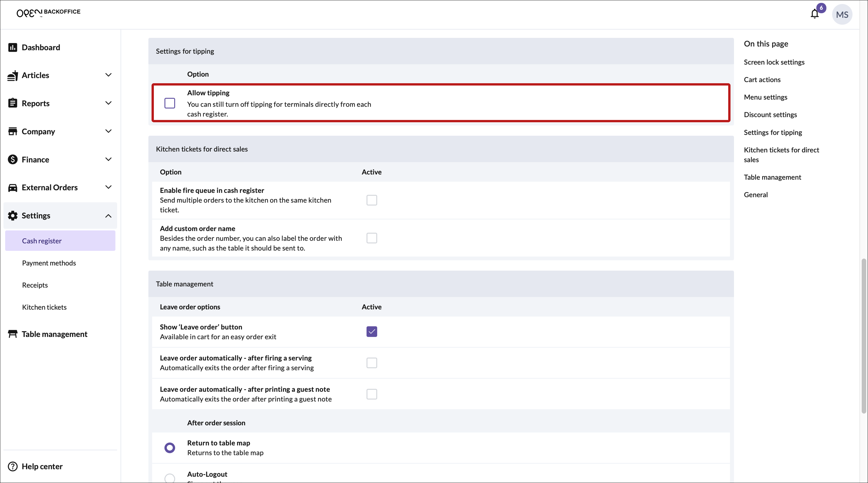Image resolution: width=868 pixels, height=483 pixels.
Task: Uncheck Show 'Leave order' button checkbox
Action: coord(372,331)
